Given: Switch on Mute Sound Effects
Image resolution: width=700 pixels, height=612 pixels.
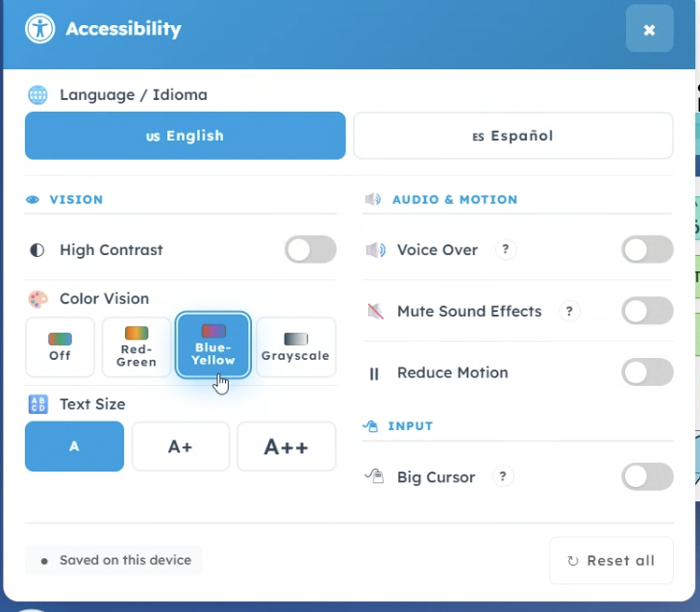Looking at the screenshot, I should click(x=647, y=311).
